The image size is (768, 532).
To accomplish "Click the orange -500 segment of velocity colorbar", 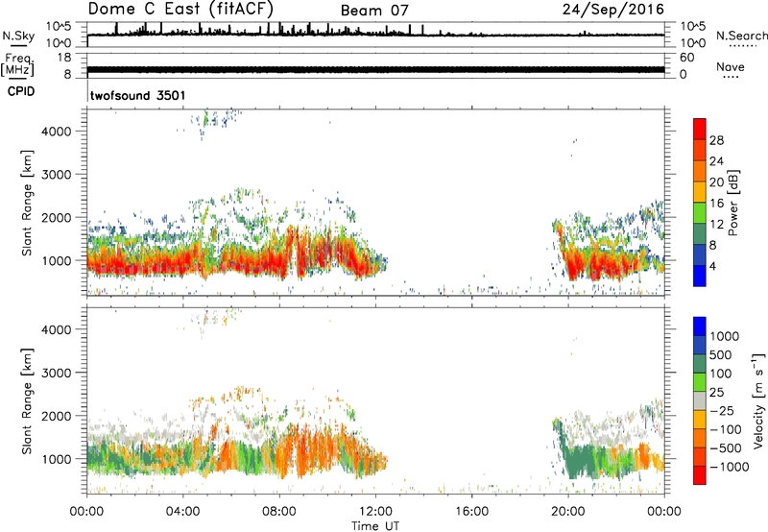I will (700, 438).
